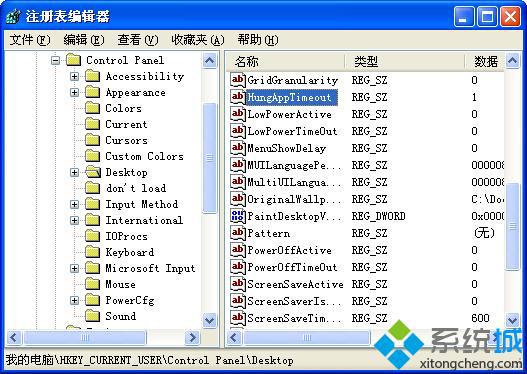
Task: Click the tree pane scroll down arrow
Action: 209,320
